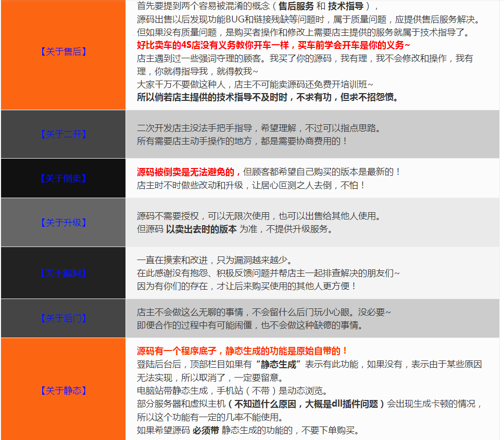Click the red text 源码被倒卖是无法避免的
The height and width of the screenshot is (440, 504).
click(189, 172)
